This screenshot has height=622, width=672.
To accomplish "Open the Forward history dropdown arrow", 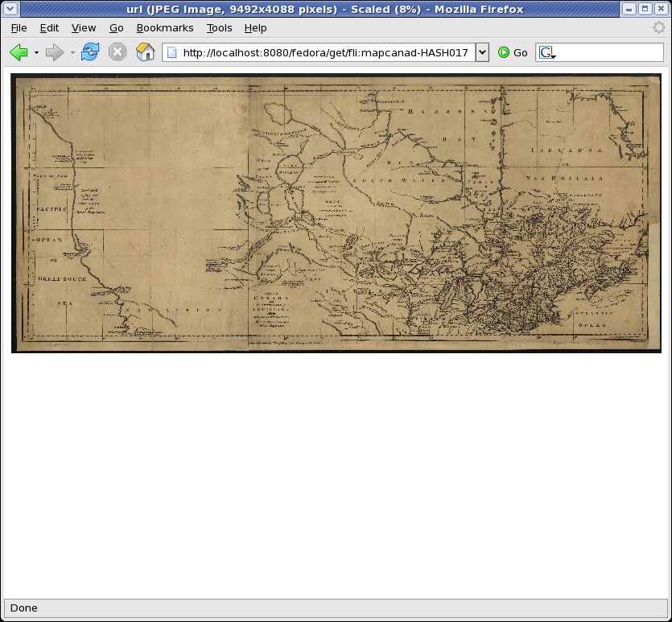I will coord(72,52).
